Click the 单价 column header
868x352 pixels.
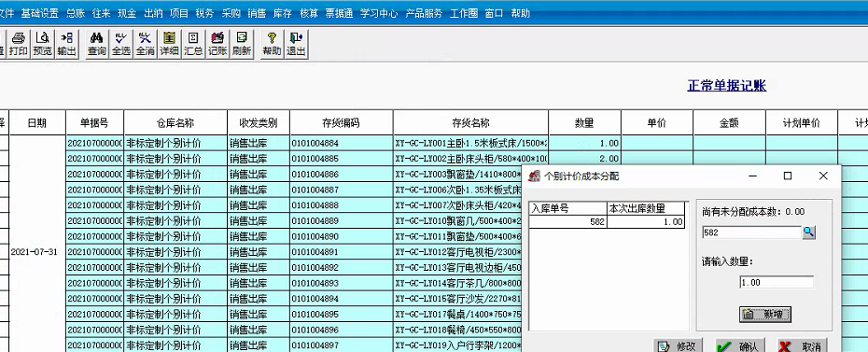(x=657, y=123)
